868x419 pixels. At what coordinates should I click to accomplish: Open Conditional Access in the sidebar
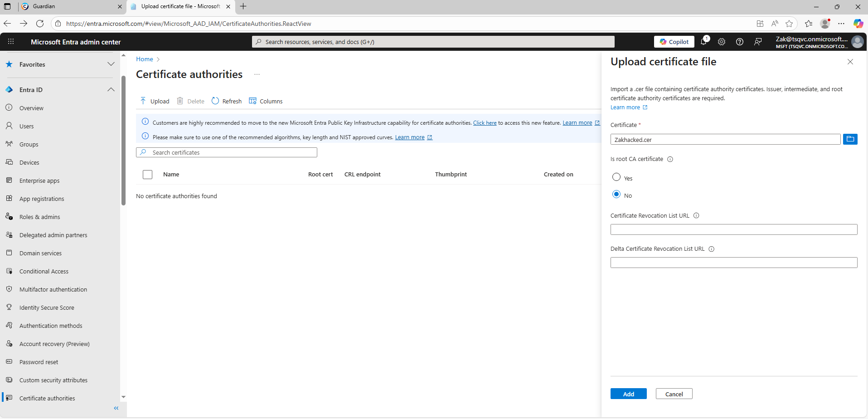click(44, 271)
